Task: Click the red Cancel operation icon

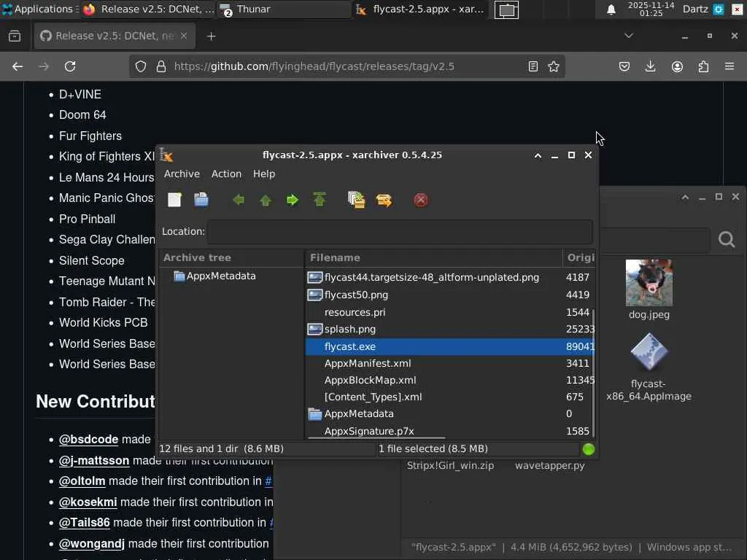Action: point(421,200)
